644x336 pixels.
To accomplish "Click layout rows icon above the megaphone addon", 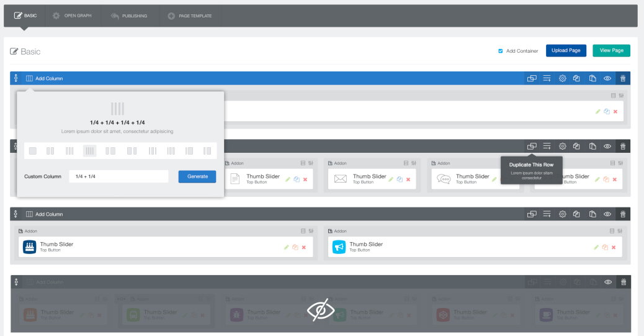I will pyautogui.click(x=612, y=231).
